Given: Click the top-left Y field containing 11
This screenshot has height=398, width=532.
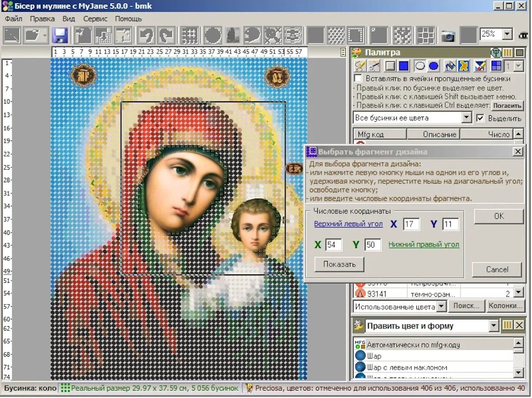Looking at the screenshot, I should click(451, 224).
